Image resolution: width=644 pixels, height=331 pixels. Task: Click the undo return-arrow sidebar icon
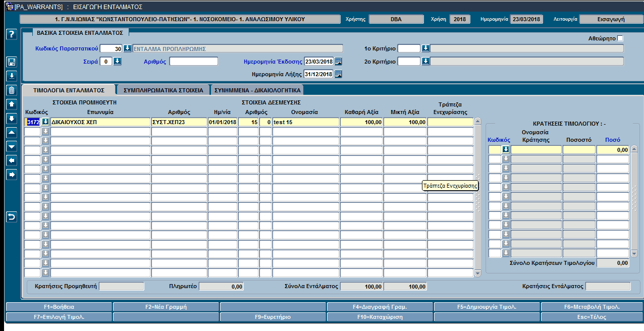[x=12, y=217]
